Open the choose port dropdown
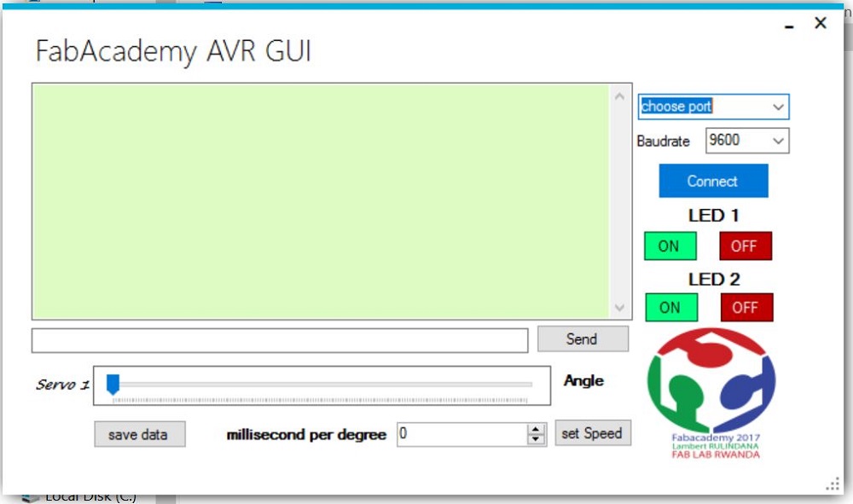 tap(713, 107)
